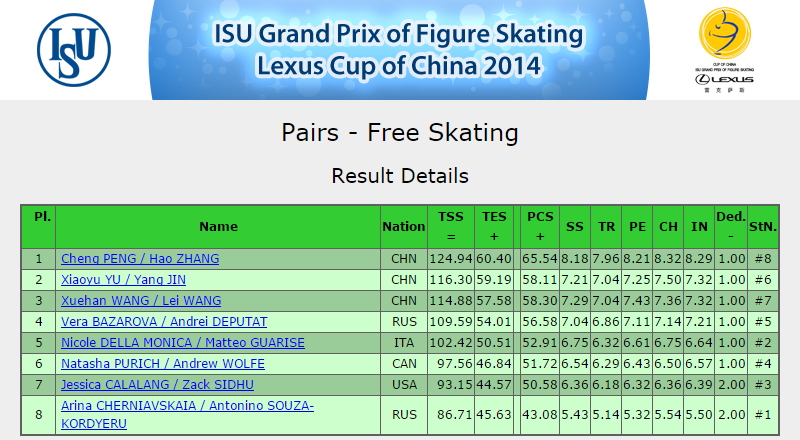This screenshot has width=800, height=440.
Task: Open Cheng PENG / Hao ZHANG link
Action: click(140, 259)
